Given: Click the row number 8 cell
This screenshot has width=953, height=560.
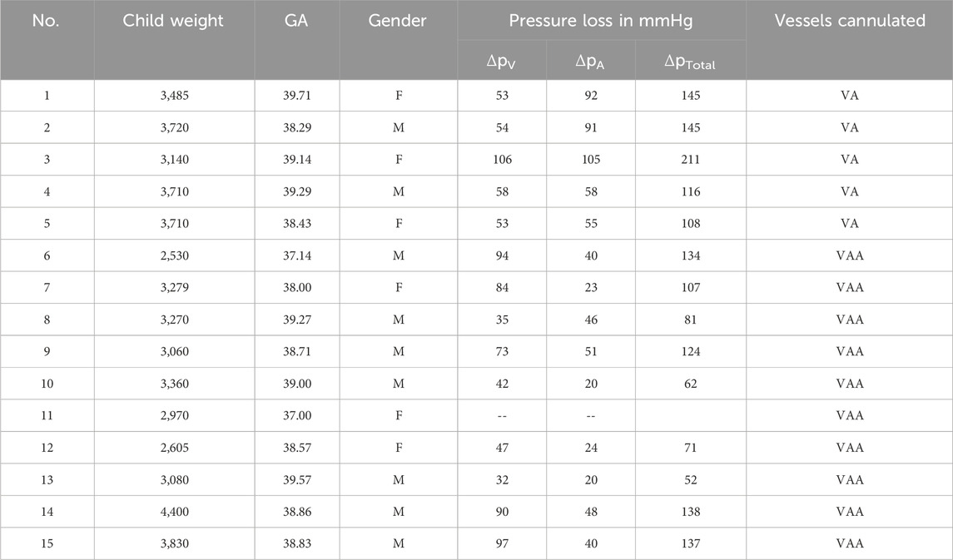Looking at the screenshot, I should click(47, 320).
